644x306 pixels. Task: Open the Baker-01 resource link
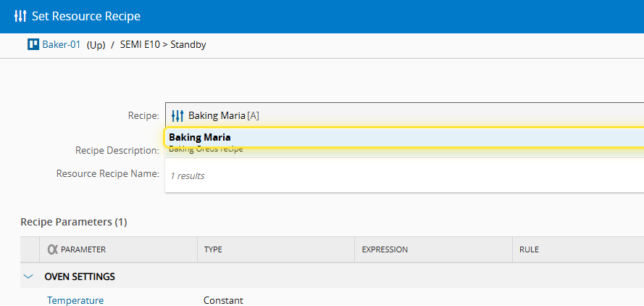(62, 44)
